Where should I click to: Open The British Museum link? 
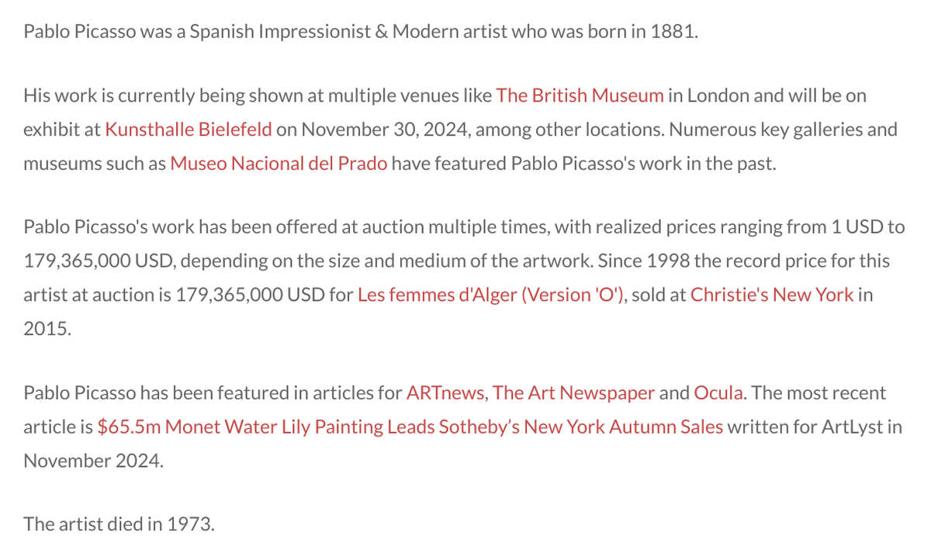coord(580,95)
